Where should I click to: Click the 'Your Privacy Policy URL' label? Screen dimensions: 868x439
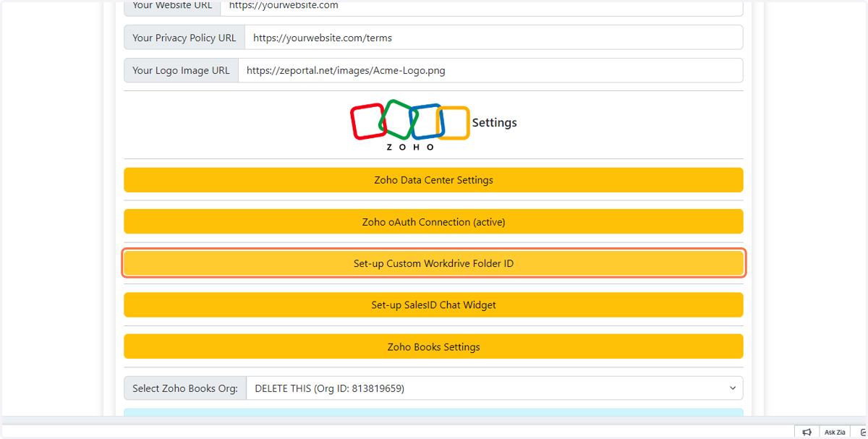(x=184, y=38)
